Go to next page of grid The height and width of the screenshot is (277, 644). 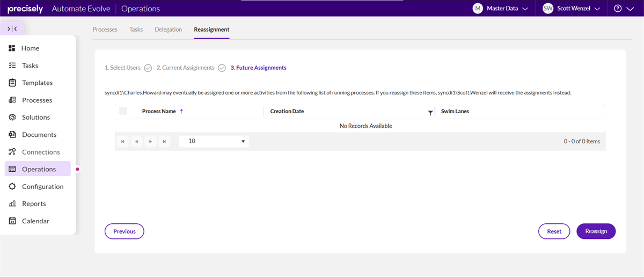coord(151,142)
